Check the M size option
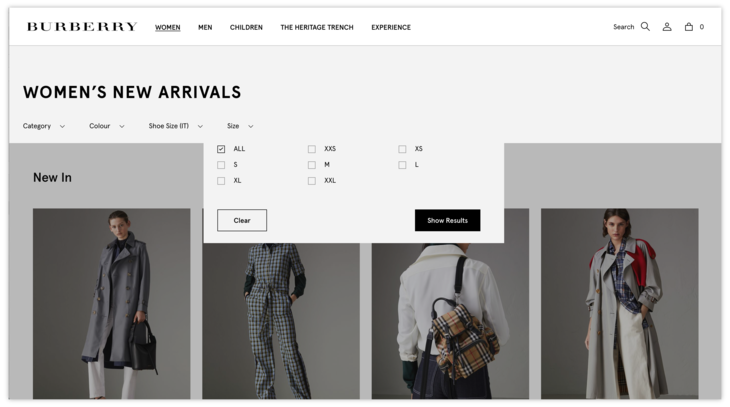This screenshot has height=407, width=730. pos(312,165)
